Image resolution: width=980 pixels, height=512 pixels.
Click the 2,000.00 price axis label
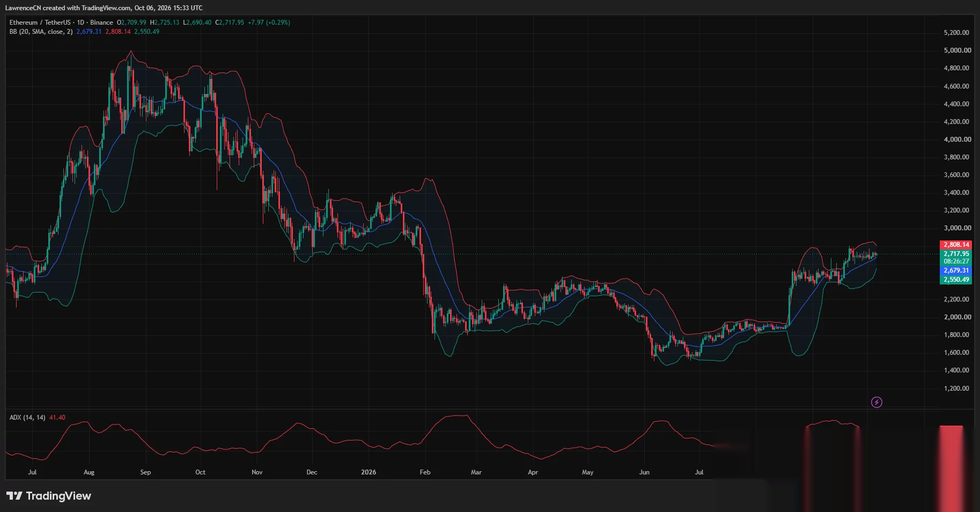click(957, 317)
